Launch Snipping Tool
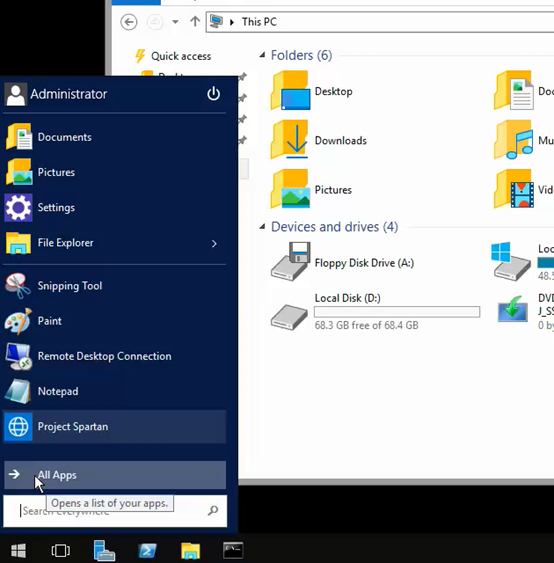554x563 pixels. coord(115,285)
